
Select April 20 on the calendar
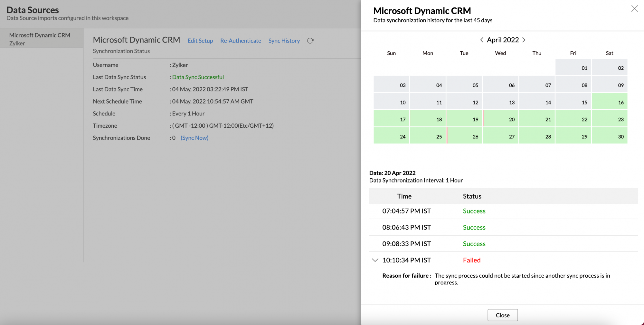[x=500, y=118]
